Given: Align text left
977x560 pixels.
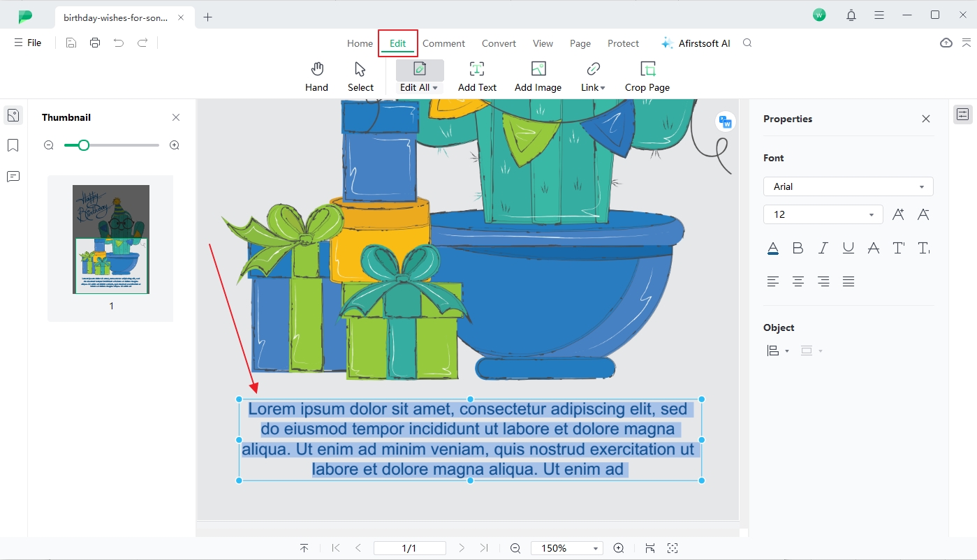Looking at the screenshot, I should [x=773, y=281].
